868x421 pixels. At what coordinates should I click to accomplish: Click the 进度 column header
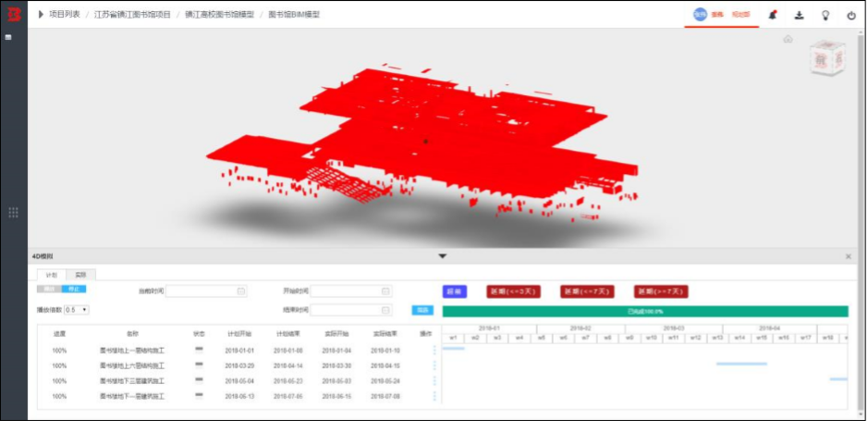tap(59, 334)
